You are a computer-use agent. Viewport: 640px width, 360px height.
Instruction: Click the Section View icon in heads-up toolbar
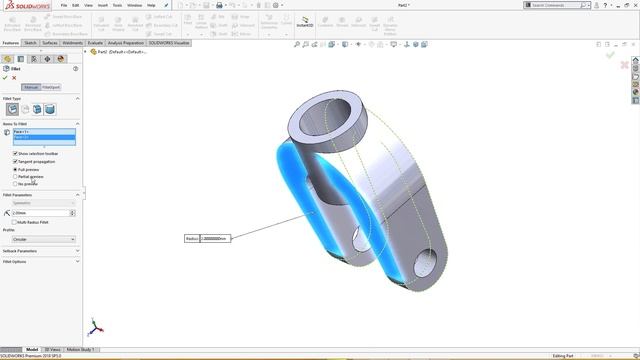[323, 44]
